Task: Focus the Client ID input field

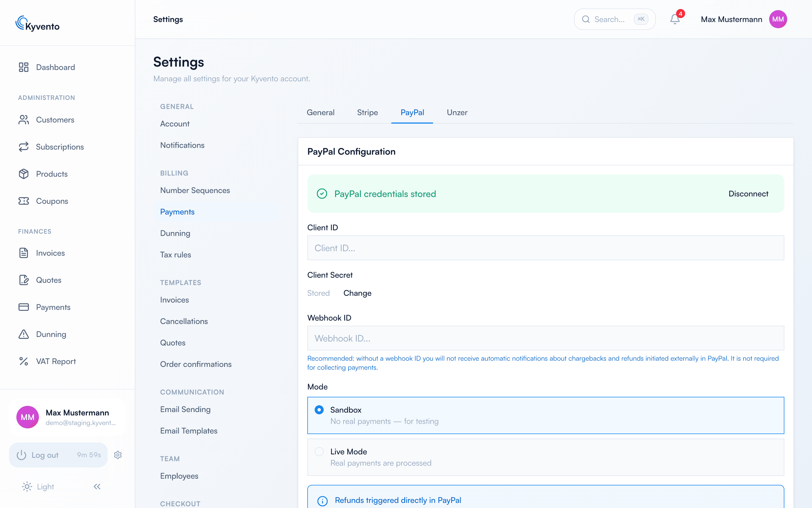Action: [546, 248]
